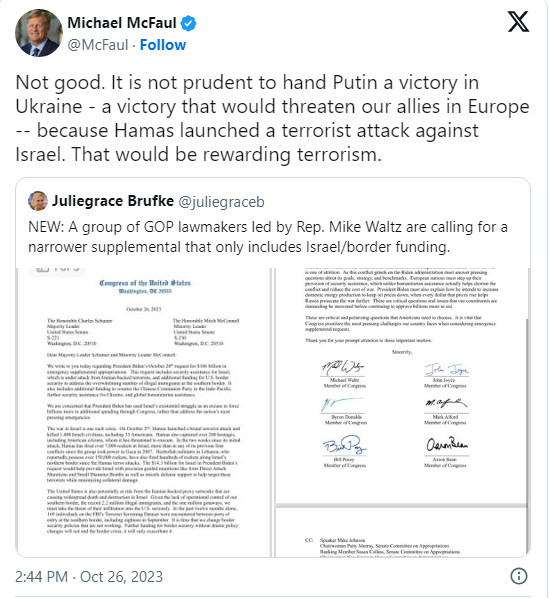Image resolution: width=549 pixels, height=598 pixels.
Task: Click the X logo icon
Action: coord(518,22)
